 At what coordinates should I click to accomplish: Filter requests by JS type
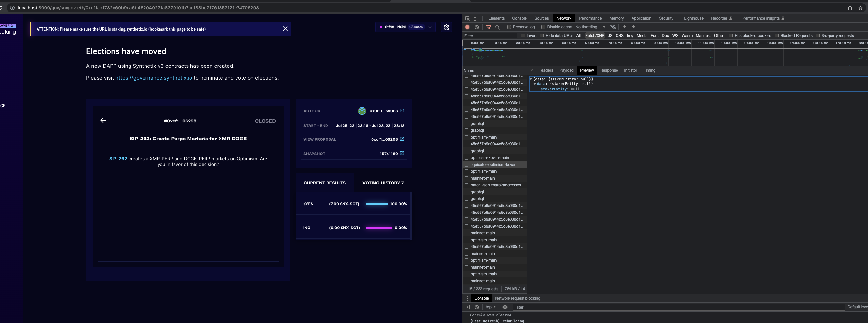[610, 36]
